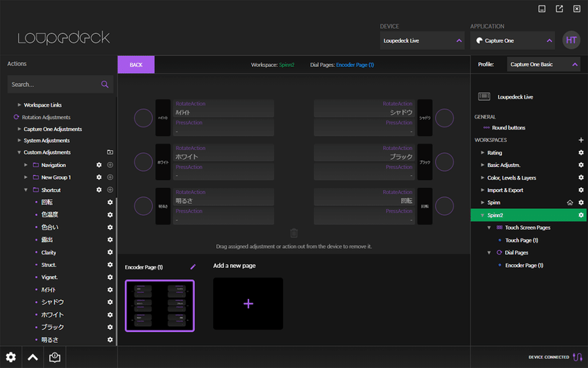The width and height of the screenshot is (588, 368).
Task: Expand Capture One Adjustments group
Action: [19, 130]
